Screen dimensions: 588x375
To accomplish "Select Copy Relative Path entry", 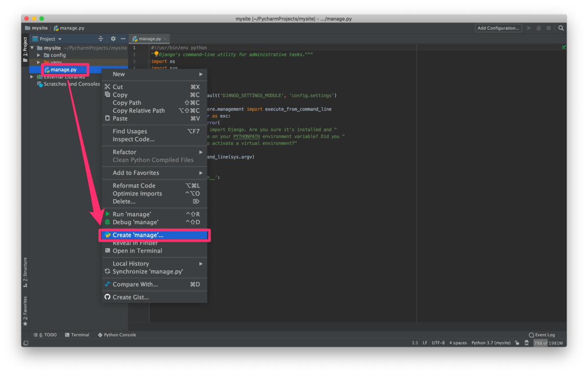I will point(154,110).
